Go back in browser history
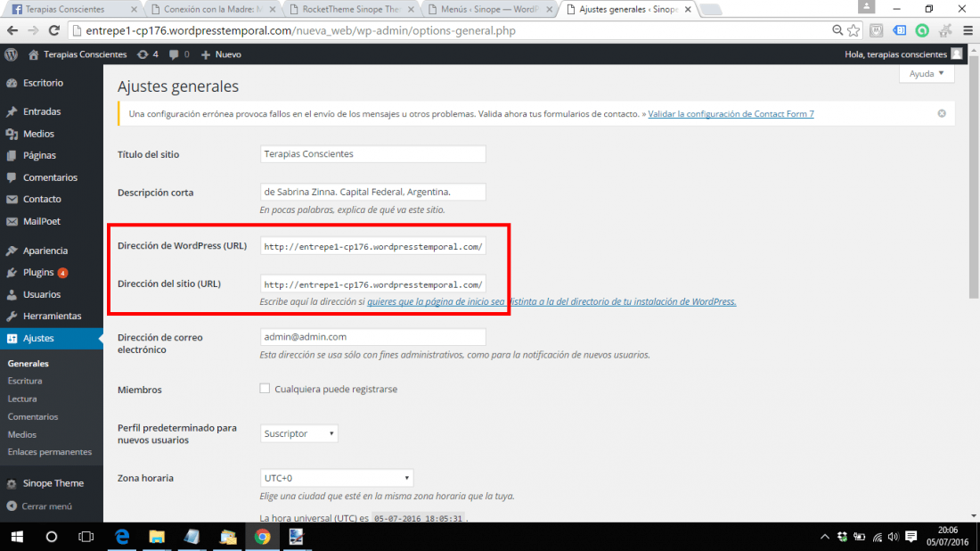 (x=12, y=30)
